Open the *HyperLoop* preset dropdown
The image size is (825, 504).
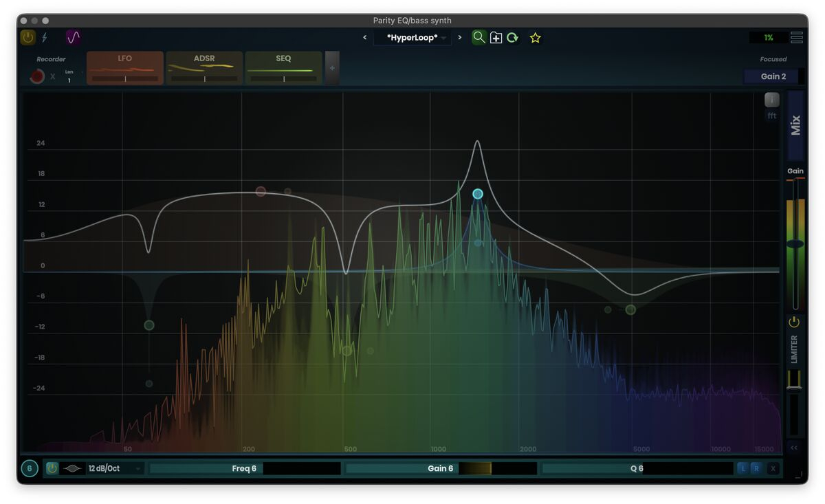point(412,38)
